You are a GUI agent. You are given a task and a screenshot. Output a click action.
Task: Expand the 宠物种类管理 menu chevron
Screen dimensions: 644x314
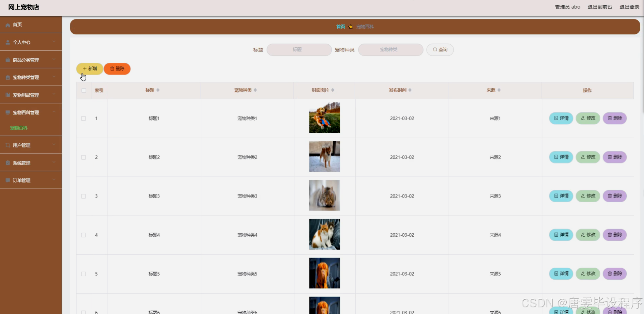(x=54, y=77)
